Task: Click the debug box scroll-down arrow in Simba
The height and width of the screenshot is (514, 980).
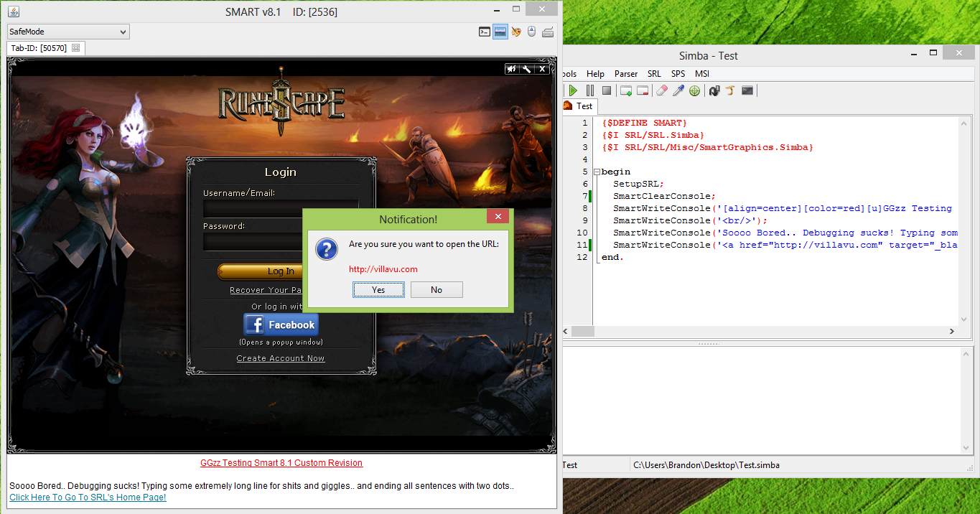Action: (964, 447)
